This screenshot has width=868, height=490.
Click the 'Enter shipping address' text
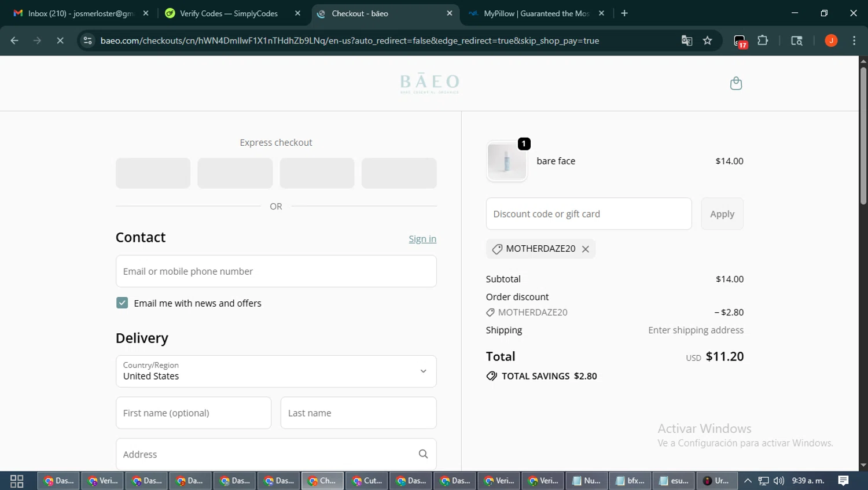point(696,330)
